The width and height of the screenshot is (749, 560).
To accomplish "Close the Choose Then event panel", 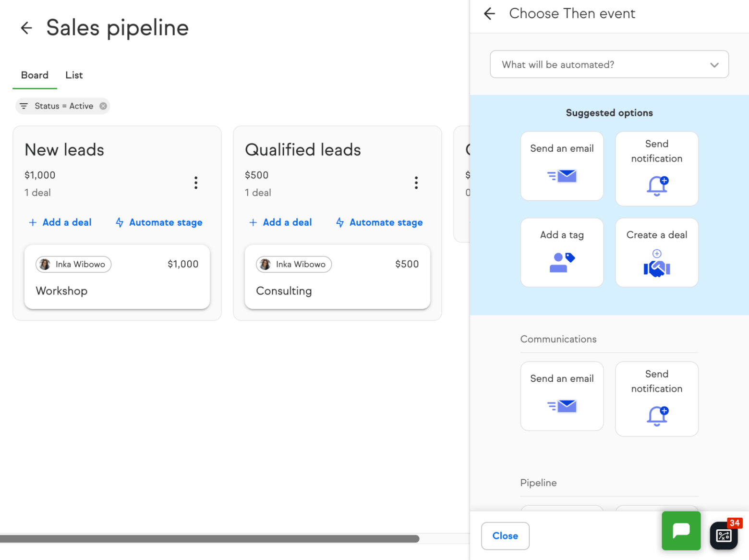I will tap(505, 536).
